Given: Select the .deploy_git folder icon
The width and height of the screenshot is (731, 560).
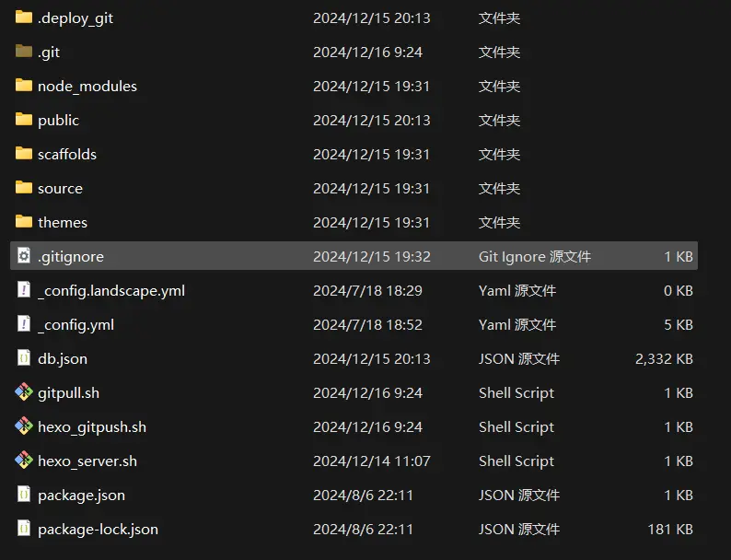Looking at the screenshot, I should pyautogui.click(x=24, y=17).
